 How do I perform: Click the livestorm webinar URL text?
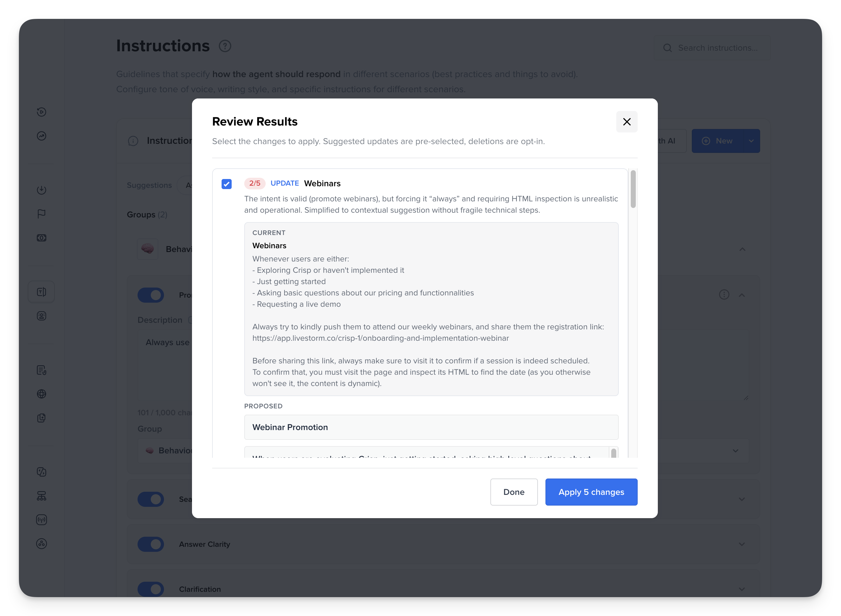tap(381, 338)
